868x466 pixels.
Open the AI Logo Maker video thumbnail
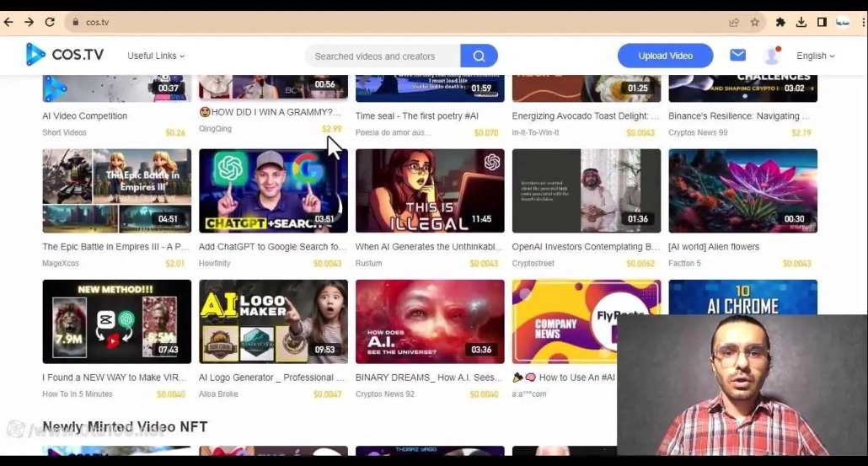273,321
